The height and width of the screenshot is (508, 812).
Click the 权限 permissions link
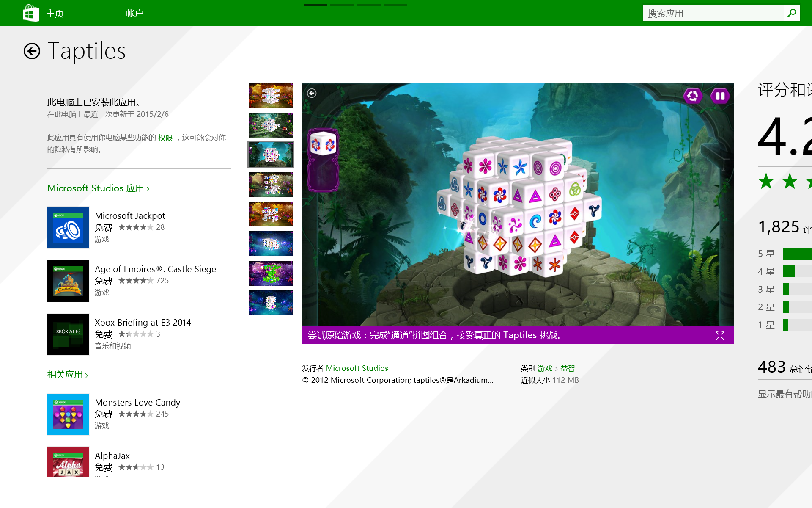[x=165, y=138]
